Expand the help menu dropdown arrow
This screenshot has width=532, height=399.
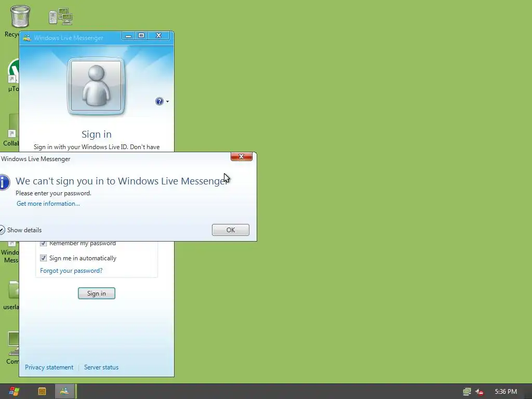click(x=167, y=101)
